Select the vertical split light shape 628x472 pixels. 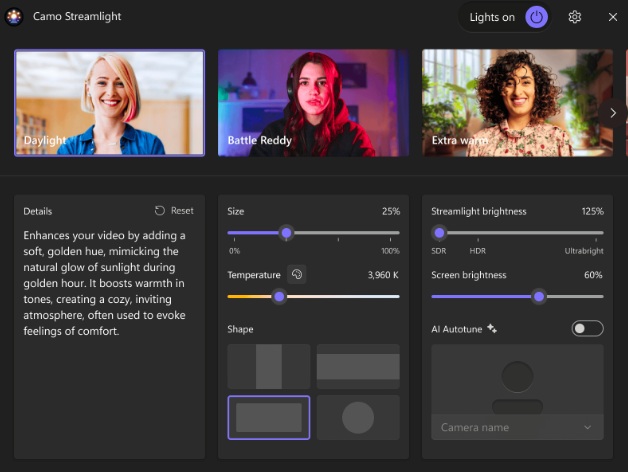(x=268, y=366)
